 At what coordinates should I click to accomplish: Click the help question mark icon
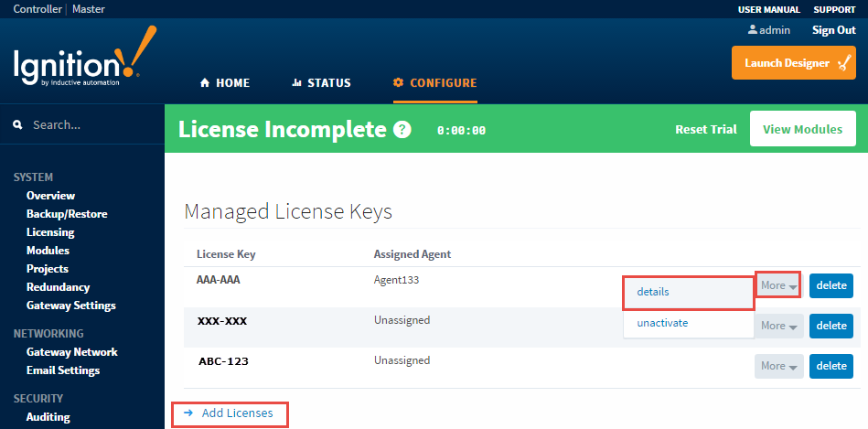coord(402,130)
